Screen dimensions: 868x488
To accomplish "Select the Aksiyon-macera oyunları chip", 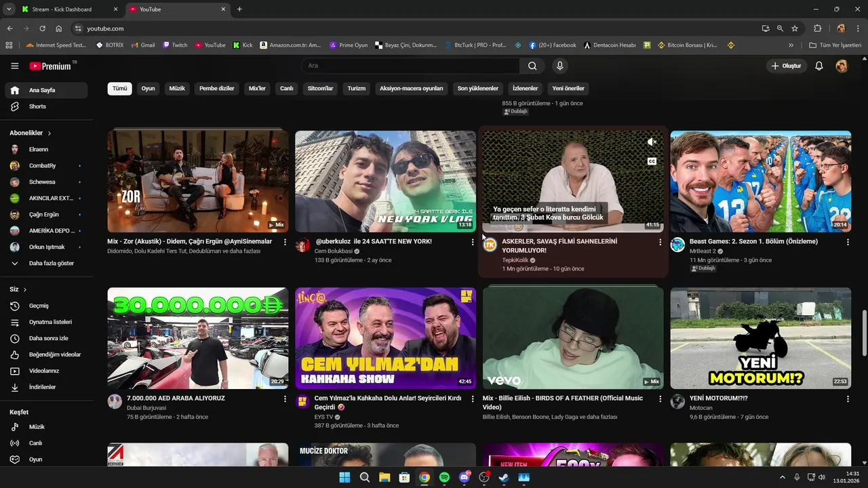I will (411, 89).
